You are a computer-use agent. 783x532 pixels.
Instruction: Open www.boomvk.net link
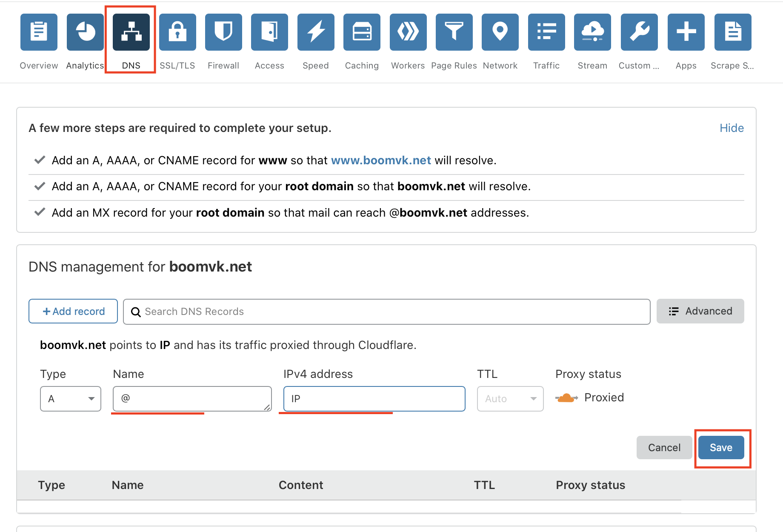(381, 160)
